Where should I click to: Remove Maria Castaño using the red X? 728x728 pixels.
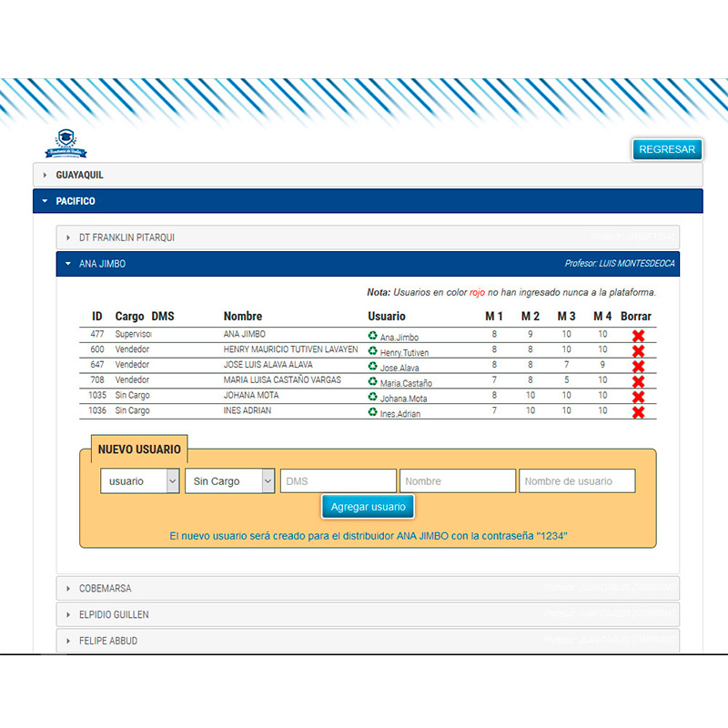[638, 382]
